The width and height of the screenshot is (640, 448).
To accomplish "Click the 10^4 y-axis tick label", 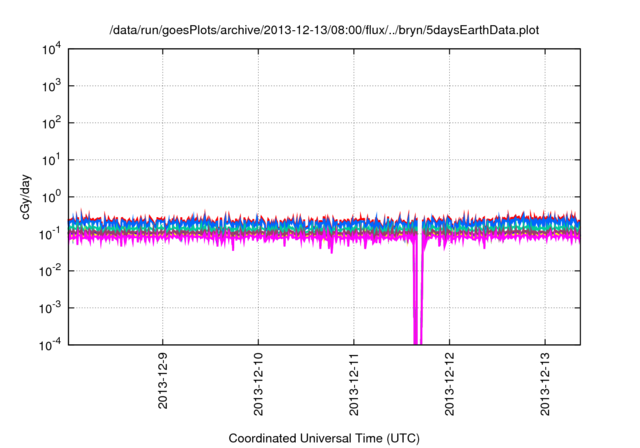I will (52, 49).
